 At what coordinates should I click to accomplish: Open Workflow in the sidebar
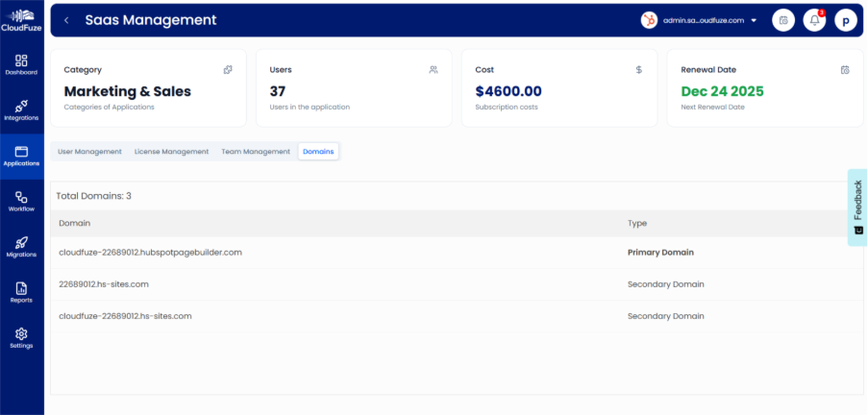[x=21, y=202]
